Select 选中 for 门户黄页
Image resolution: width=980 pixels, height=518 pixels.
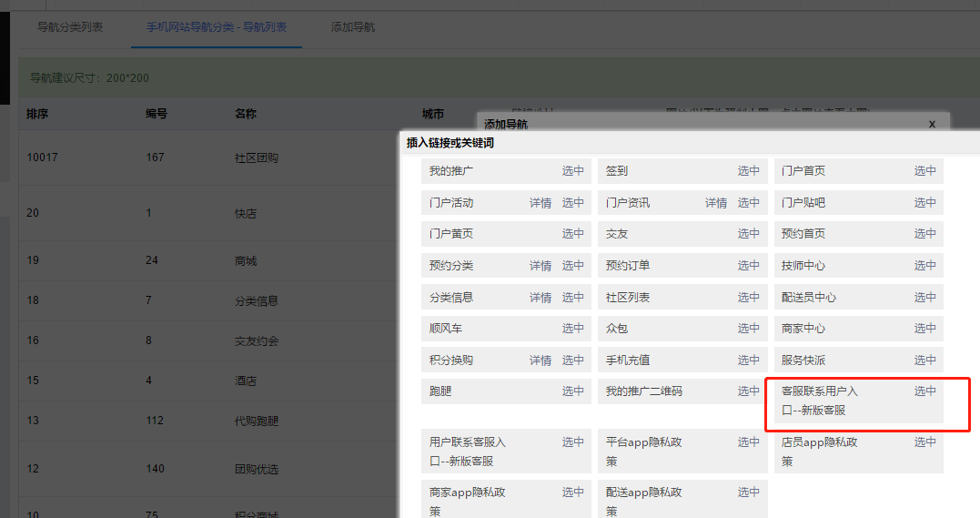[572, 233]
